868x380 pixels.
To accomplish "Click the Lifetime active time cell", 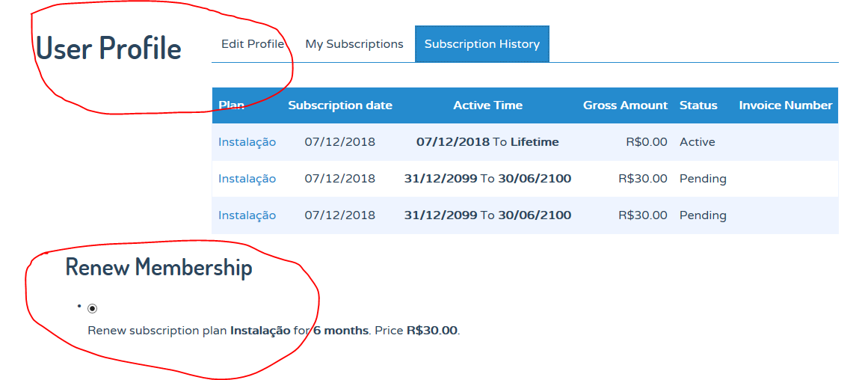I will pos(487,142).
